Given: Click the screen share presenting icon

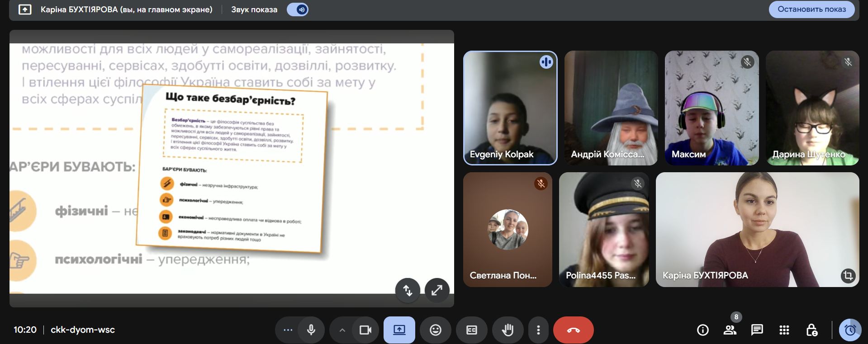Looking at the screenshot, I should [399, 330].
